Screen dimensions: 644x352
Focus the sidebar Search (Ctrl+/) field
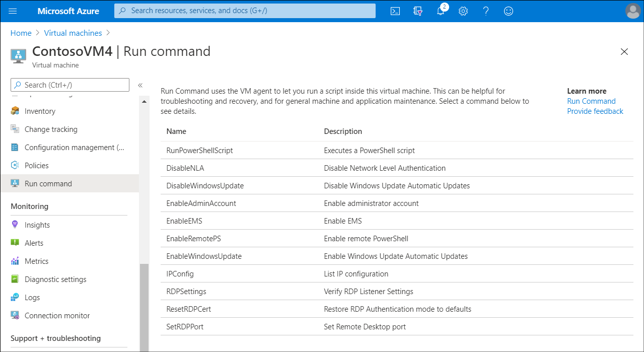[x=70, y=85]
